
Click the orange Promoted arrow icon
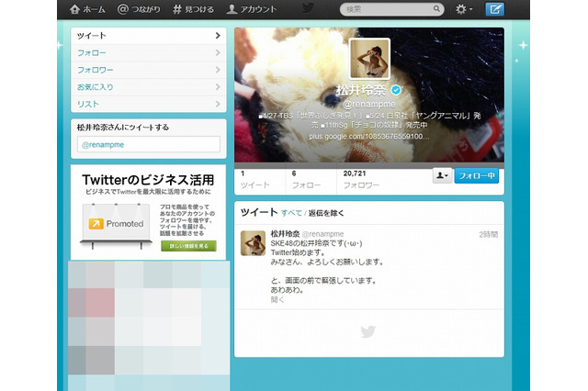(x=96, y=224)
